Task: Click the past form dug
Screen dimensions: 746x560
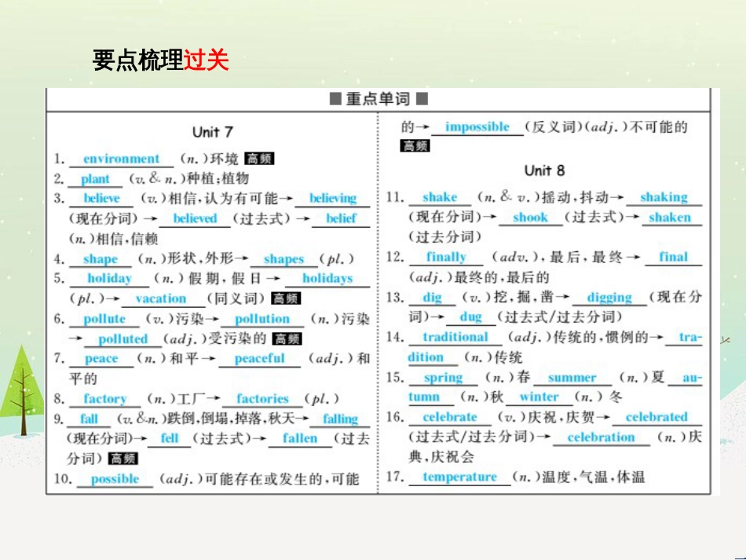Action: (470, 317)
